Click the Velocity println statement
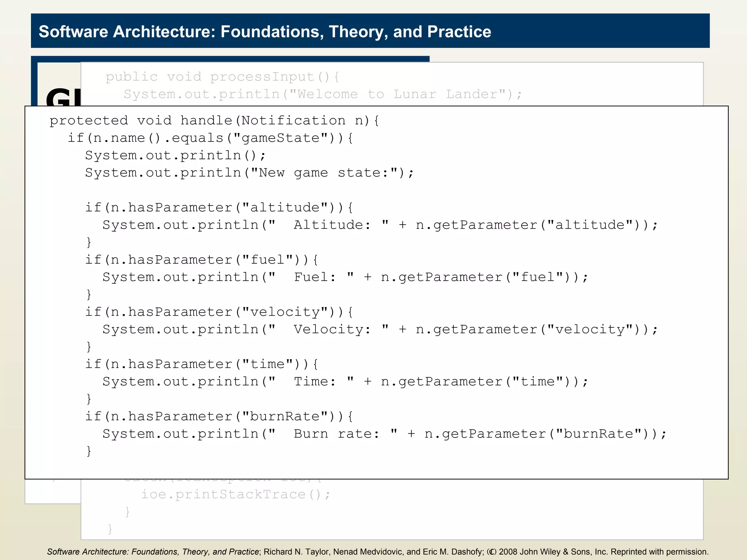This screenshot has height=560, width=747. [380, 330]
